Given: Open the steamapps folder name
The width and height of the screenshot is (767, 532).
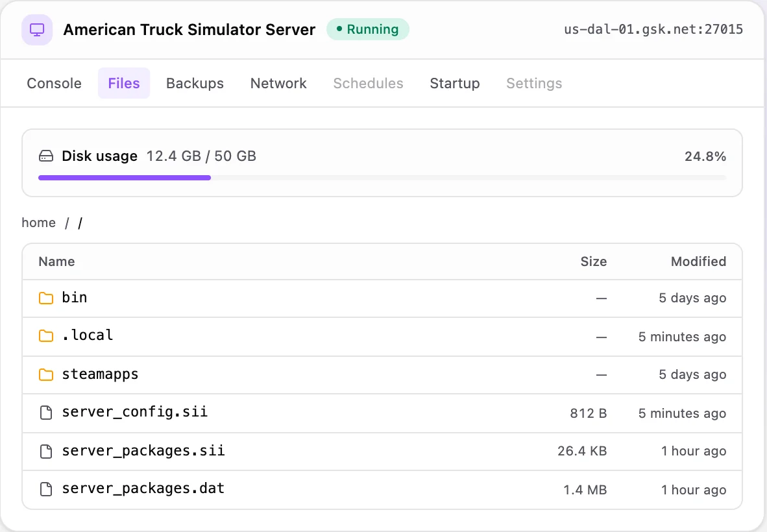Looking at the screenshot, I should pos(101,374).
